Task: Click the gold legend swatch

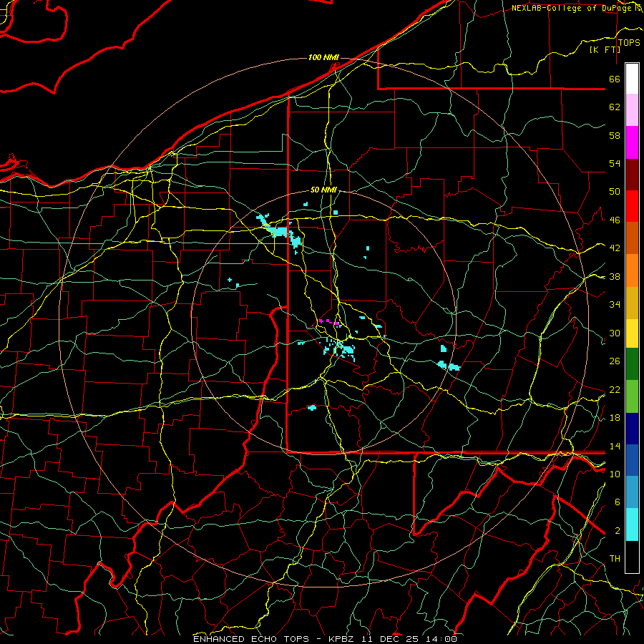Action: pyautogui.click(x=632, y=303)
